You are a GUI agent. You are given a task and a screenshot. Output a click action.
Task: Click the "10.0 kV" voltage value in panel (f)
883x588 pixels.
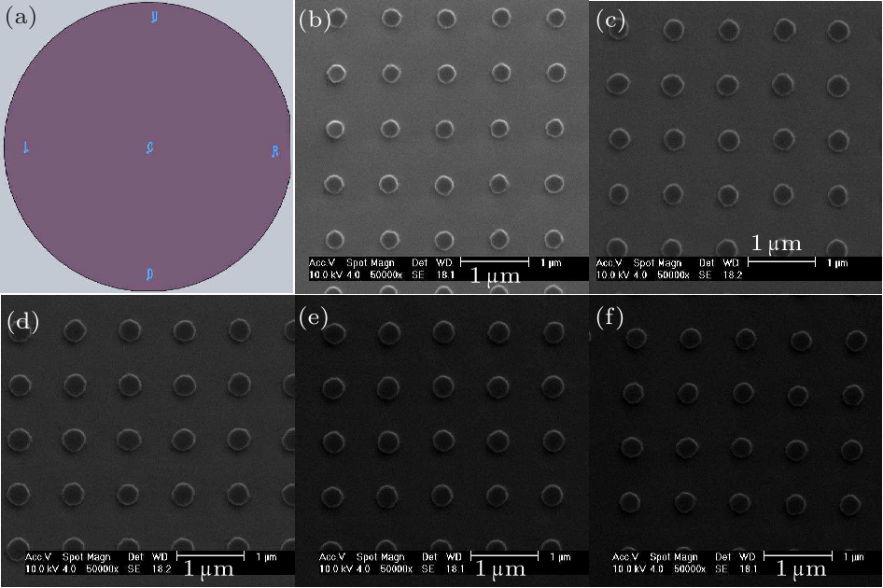628,568
